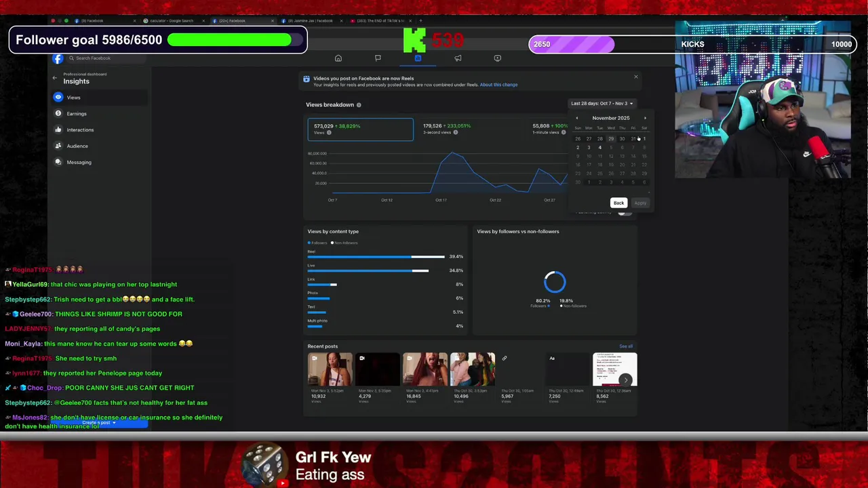Click info icon beside 1-minute views
This screenshot has height=488, width=868.
[x=563, y=132]
